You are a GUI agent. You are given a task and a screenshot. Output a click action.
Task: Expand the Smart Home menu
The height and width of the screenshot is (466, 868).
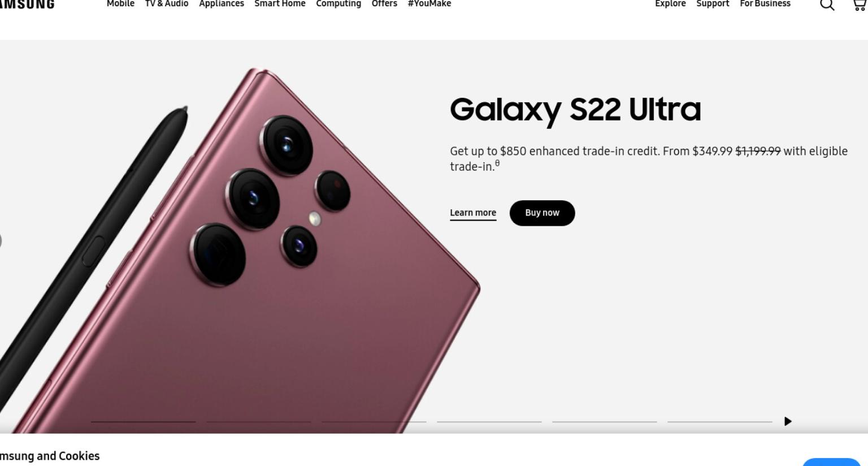tap(280, 4)
